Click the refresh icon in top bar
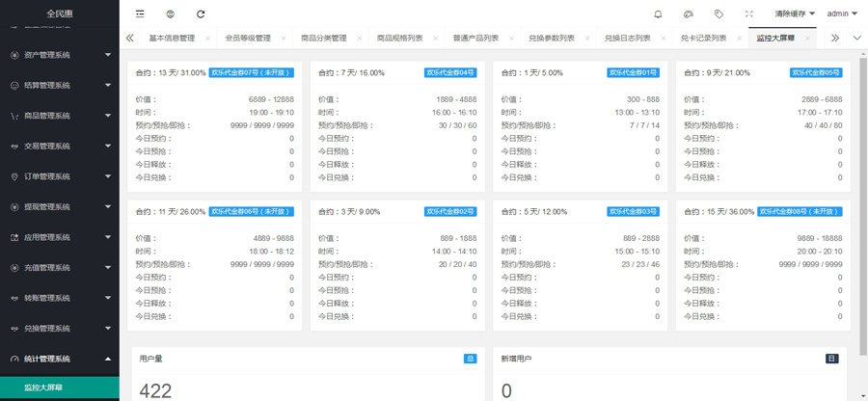The width and height of the screenshot is (868, 401). pos(201,14)
